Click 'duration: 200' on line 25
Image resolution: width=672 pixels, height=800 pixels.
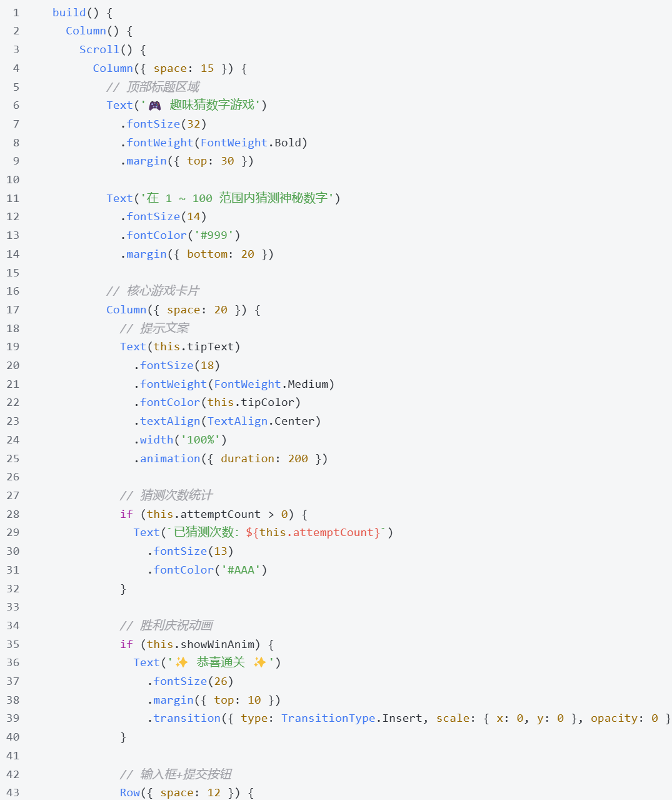(x=264, y=458)
